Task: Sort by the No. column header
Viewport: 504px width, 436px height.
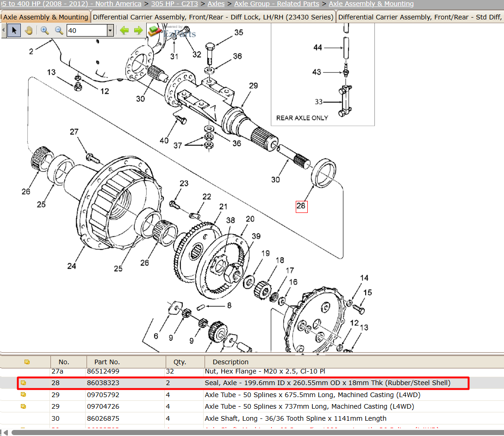Action: pyautogui.click(x=68, y=362)
